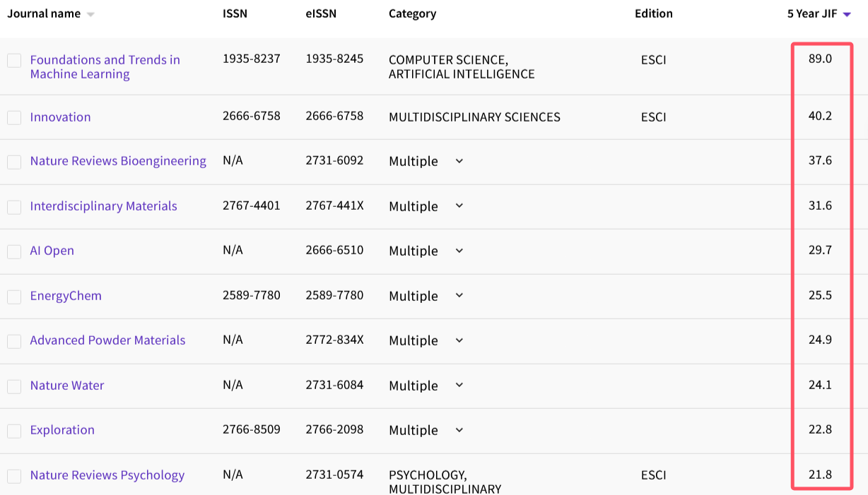Viewport: 868px width, 495px height.
Task: Open the Advanced Powder Materials link
Action: coord(107,340)
